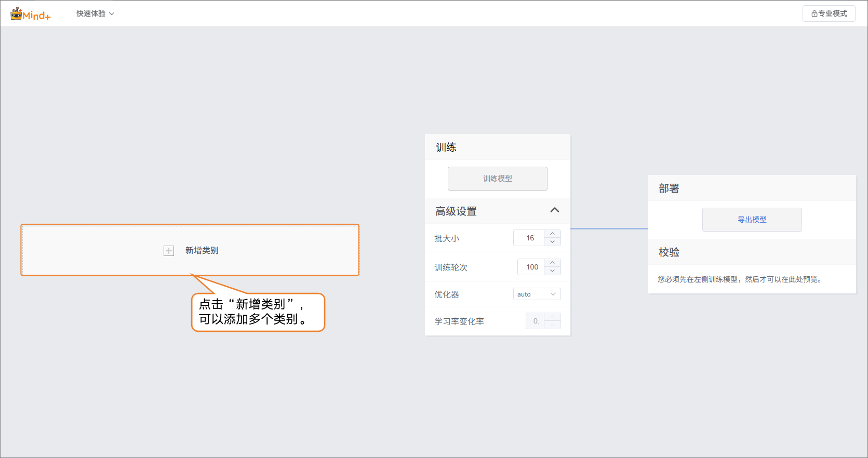Collapse the 高级设置 section chevron
Image resolution: width=868 pixels, height=458 pixels.
point(554,210)
